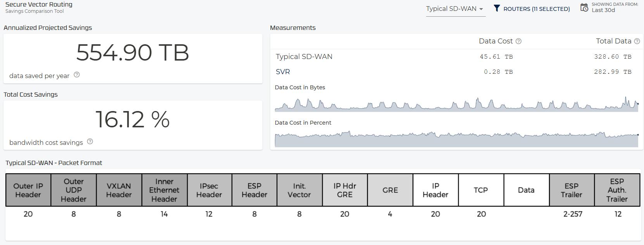
Task: Change the Last 30d time range
Action: pos(603,10)
